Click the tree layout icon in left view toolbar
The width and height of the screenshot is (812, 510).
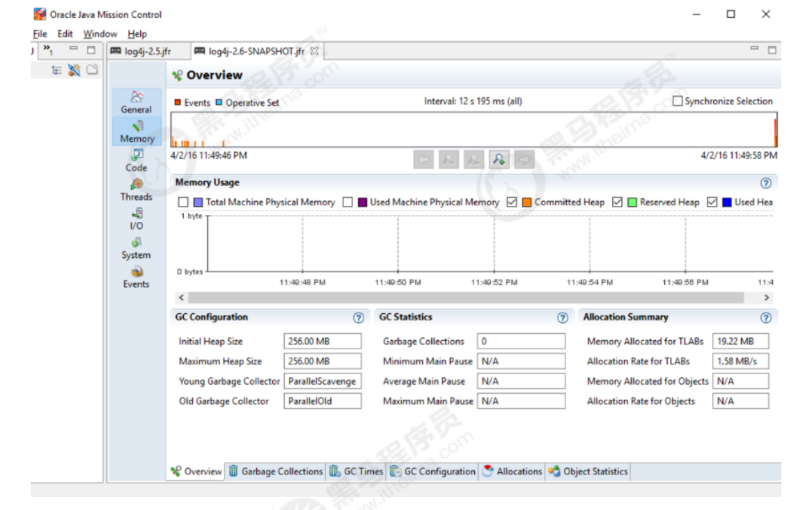pos(57,70)
